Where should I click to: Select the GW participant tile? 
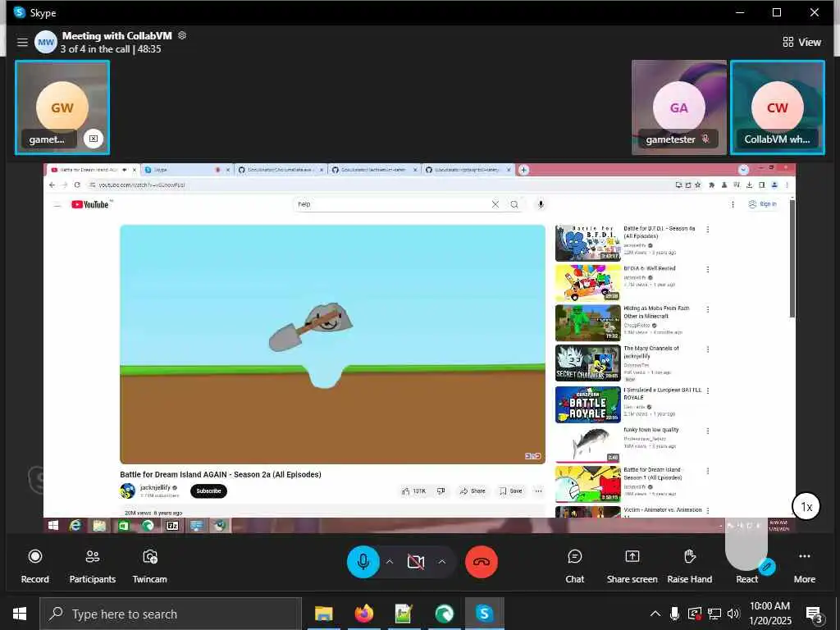click(x=62, y=107)
